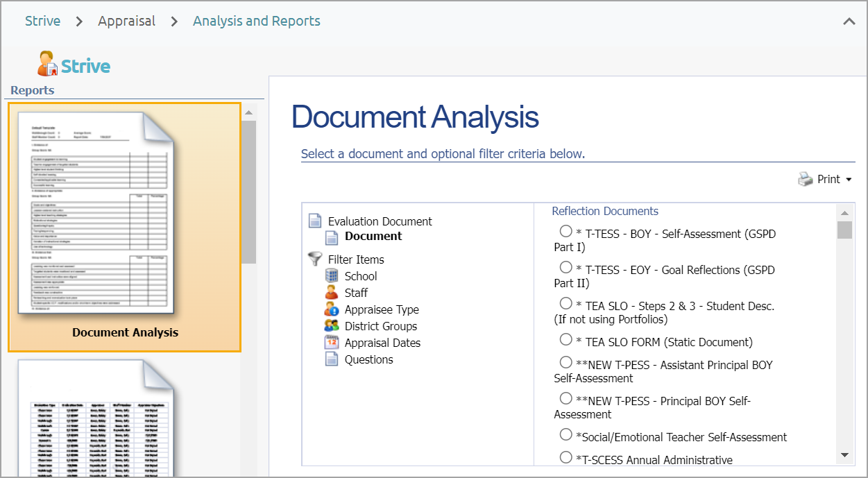Click the Appraisee Type icon
The width and height of the screenshot is (868, 478).
pos(332,309)
